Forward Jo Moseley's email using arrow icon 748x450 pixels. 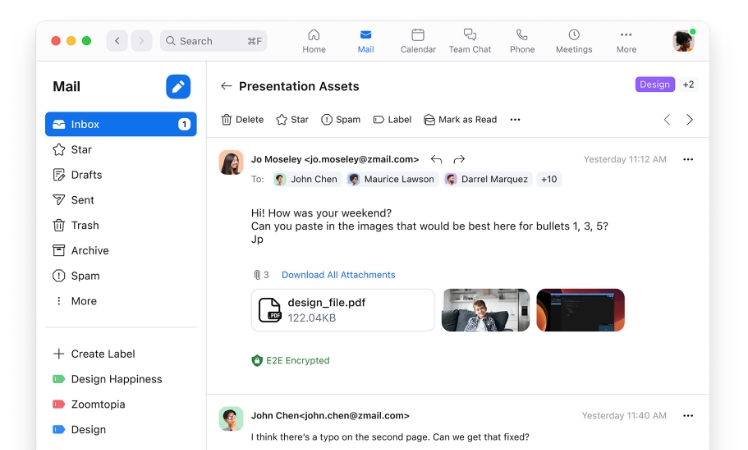(459, 159)
